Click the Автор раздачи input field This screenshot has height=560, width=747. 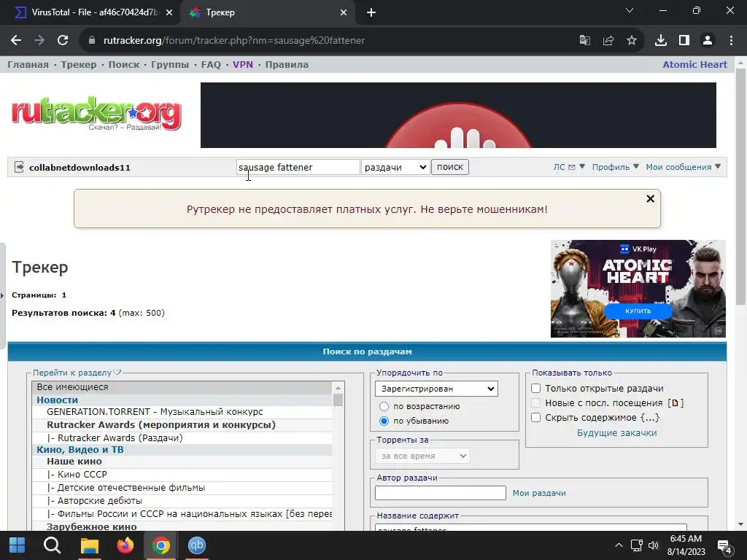point(441,493)
